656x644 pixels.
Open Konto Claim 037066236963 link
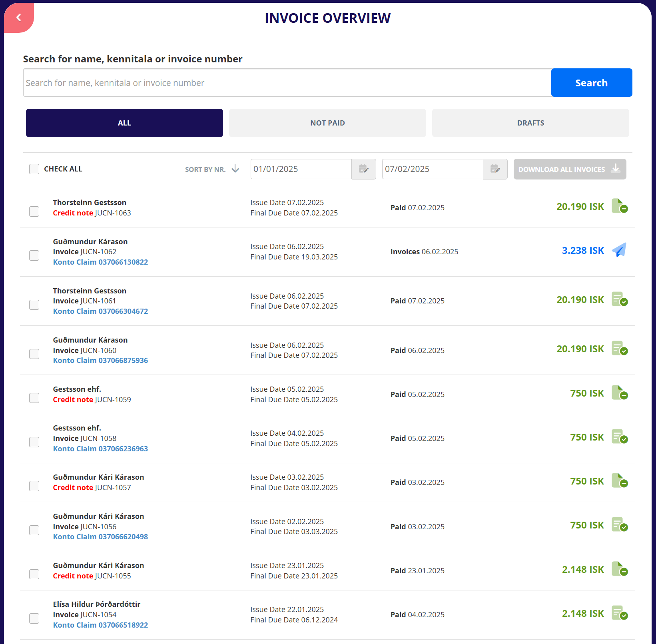click(x=100, y=449)
